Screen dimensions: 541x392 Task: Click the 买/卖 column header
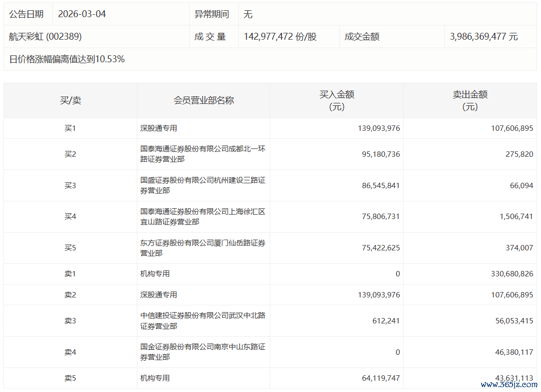click(71, 100)
